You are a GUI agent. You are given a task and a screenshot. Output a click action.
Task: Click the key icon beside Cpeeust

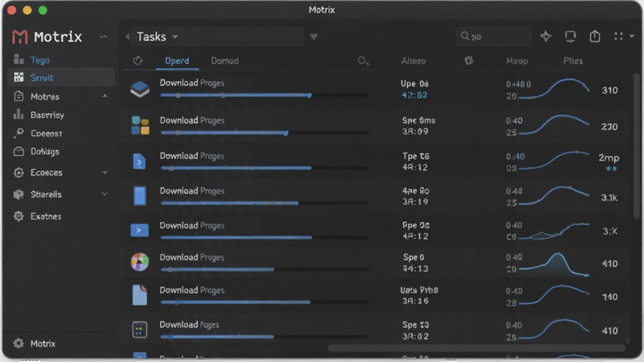click(x=18, y=133)
